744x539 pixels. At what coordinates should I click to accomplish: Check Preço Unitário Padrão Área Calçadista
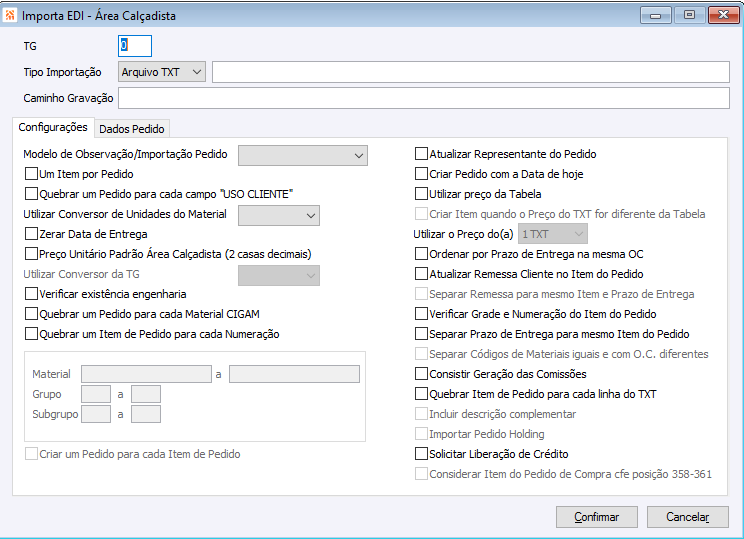31,253
